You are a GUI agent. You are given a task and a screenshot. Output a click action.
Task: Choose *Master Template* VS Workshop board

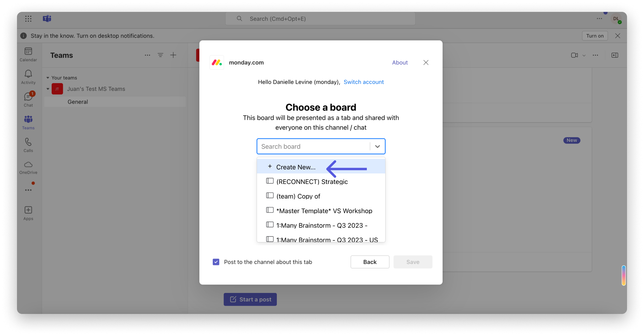tap(321, 211)
